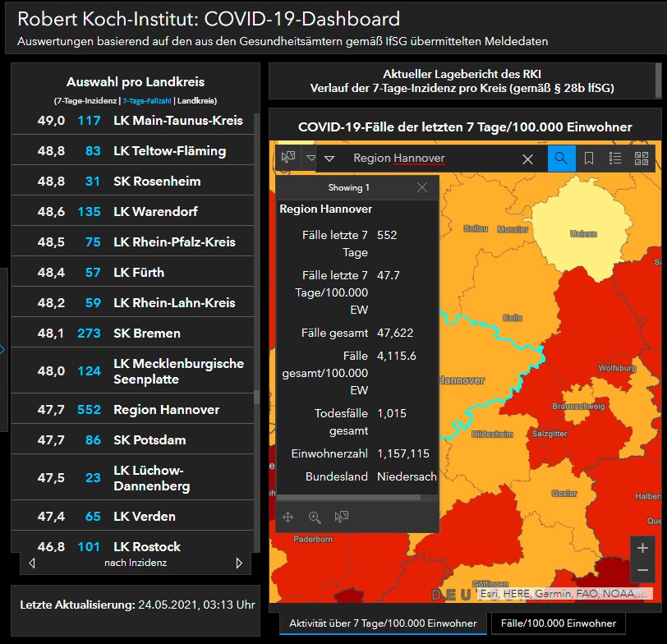This screenshot has height=644, width=667.
Task: Click Braunschweig label on the map
Action: (578, 407)
